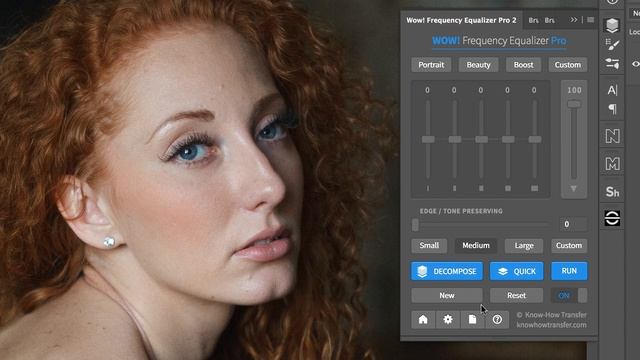This screenshot has height=360, width=640.
Task: Click the fourth frequency band slider handle
Action: (x=508, y=140)
